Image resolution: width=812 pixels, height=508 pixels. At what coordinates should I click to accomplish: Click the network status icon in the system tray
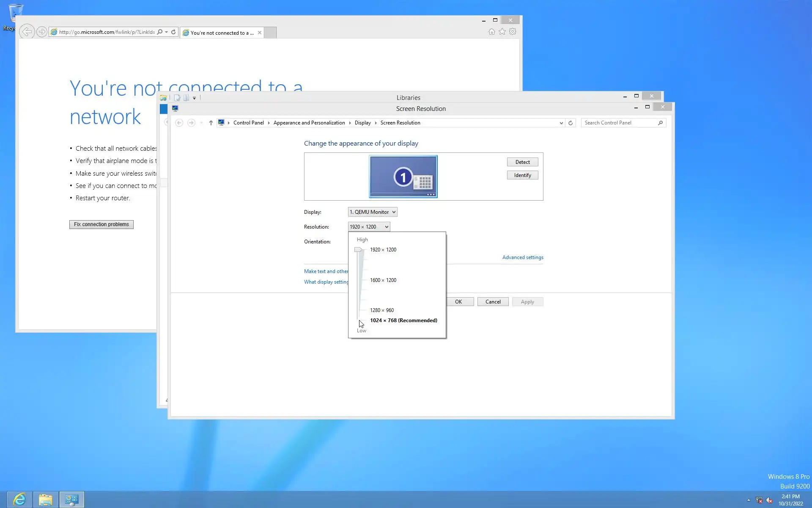pyautogui.click(x=759, y=500)
